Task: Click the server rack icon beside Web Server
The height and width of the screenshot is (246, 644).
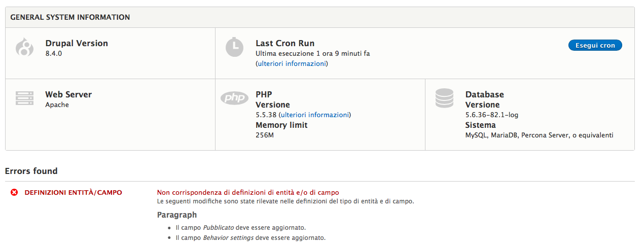Action: [x=24, y=98]
